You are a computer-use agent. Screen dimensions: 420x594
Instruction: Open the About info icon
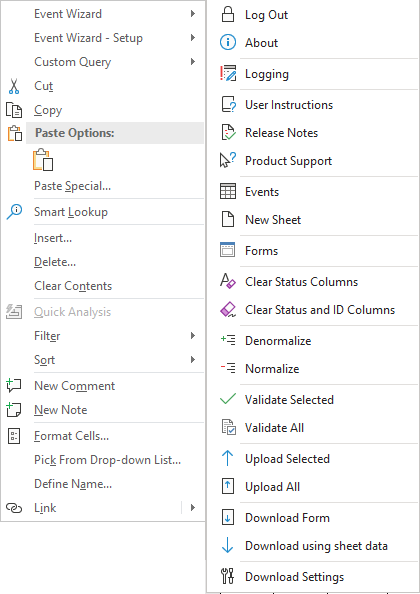228,42
